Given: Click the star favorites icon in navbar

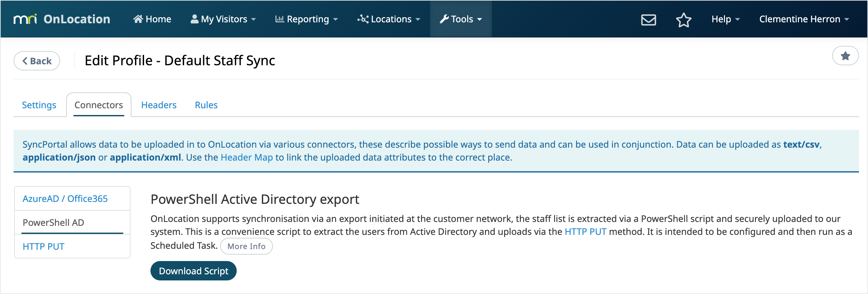Looking at the screenshot, I should click(683, 20).
